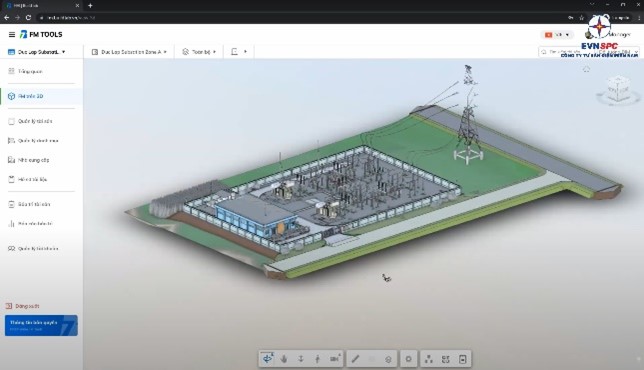Expand the 'Toàn bộ' filter dropdown
The height and width of the screenshot is (370, 644).
click(x=199, y=52)
